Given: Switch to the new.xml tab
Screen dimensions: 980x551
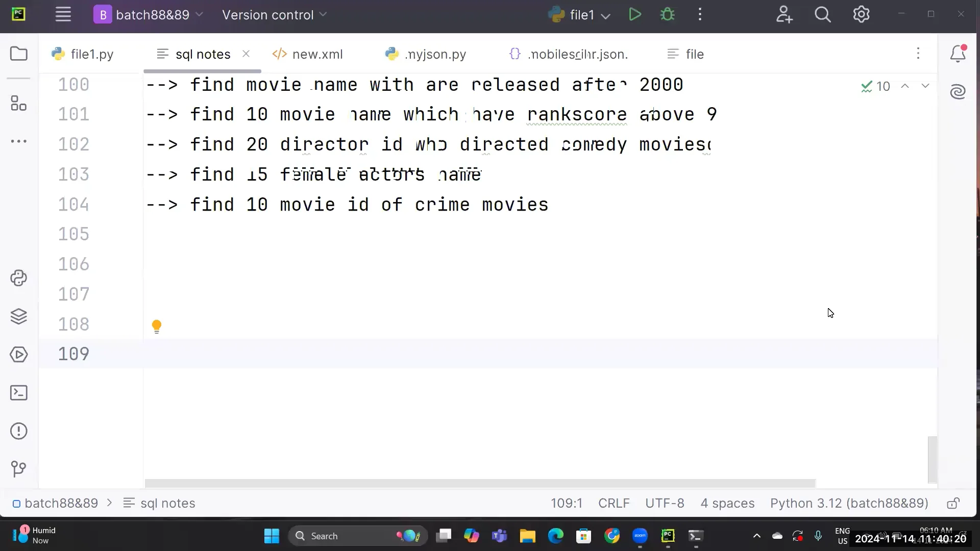Looking at the screenshot, I should tap(316, 54).
